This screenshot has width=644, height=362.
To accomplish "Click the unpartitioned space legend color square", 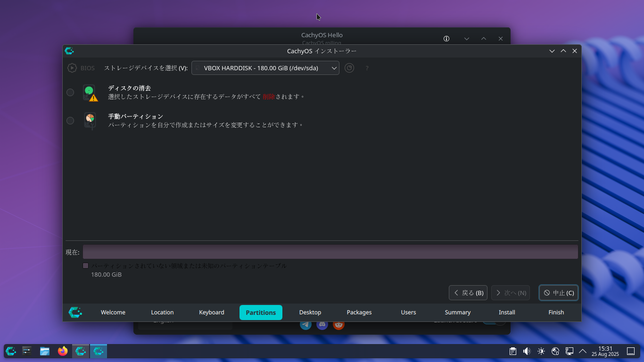I will click(x=86, y=266).
